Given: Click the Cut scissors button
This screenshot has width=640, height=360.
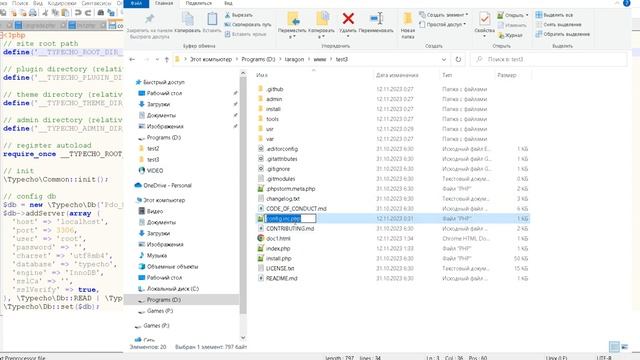Looking at the screenshot, I should point(238,15).
